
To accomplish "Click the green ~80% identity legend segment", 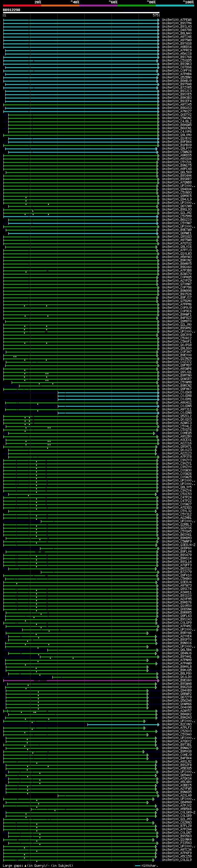I will 137,6.
